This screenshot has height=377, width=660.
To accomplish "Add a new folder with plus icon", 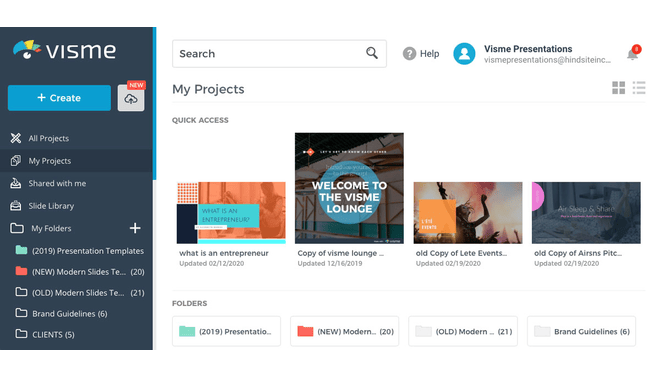I will [135, 228].
